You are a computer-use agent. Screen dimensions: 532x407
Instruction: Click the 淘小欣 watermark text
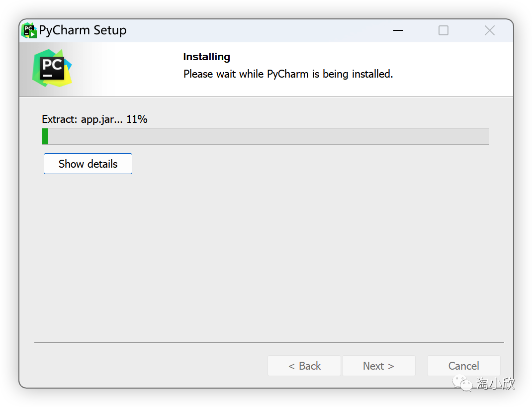click(495, 383)
